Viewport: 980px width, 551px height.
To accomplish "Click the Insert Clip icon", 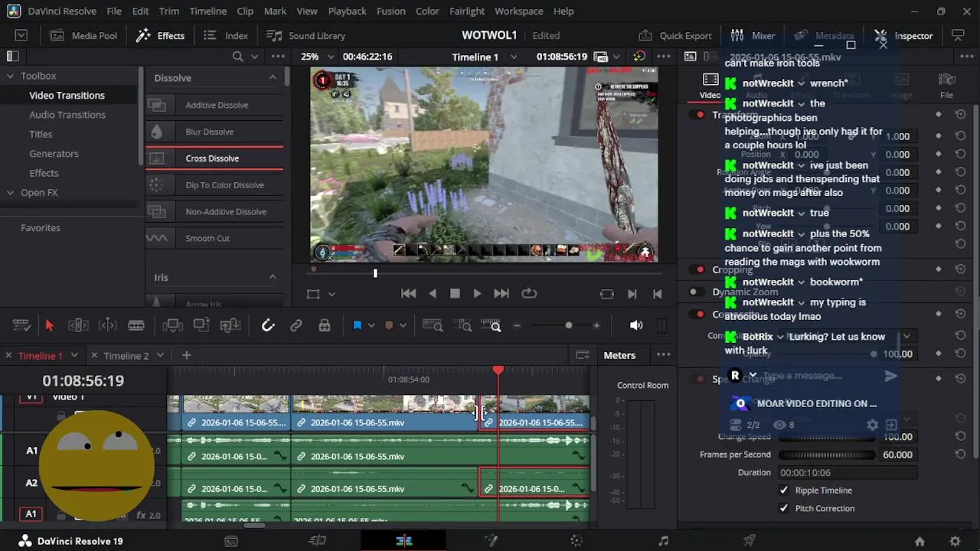I will (173, 325).
